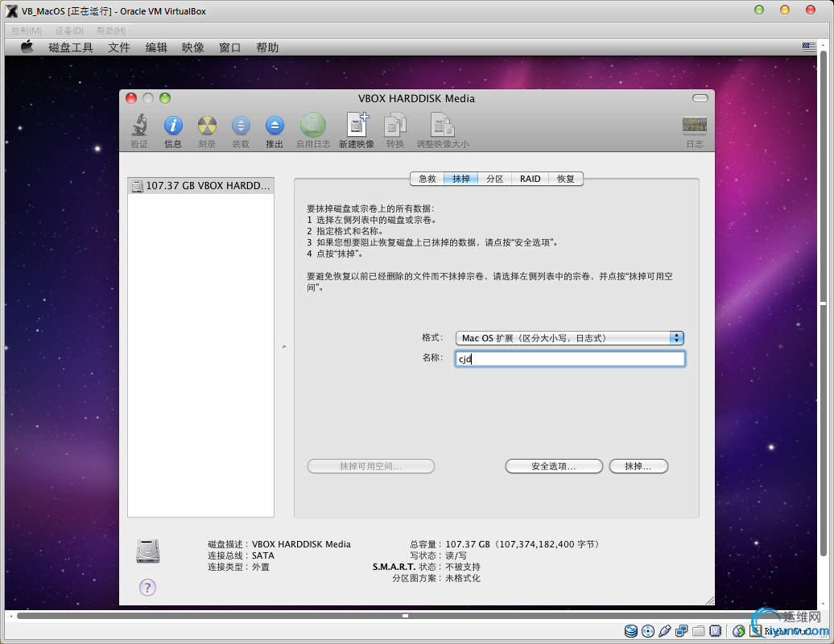Click the 写状态 : 读/写 text
Image resolution: width=834 pixels, height=644 pixels.
[x=438, y=555]
